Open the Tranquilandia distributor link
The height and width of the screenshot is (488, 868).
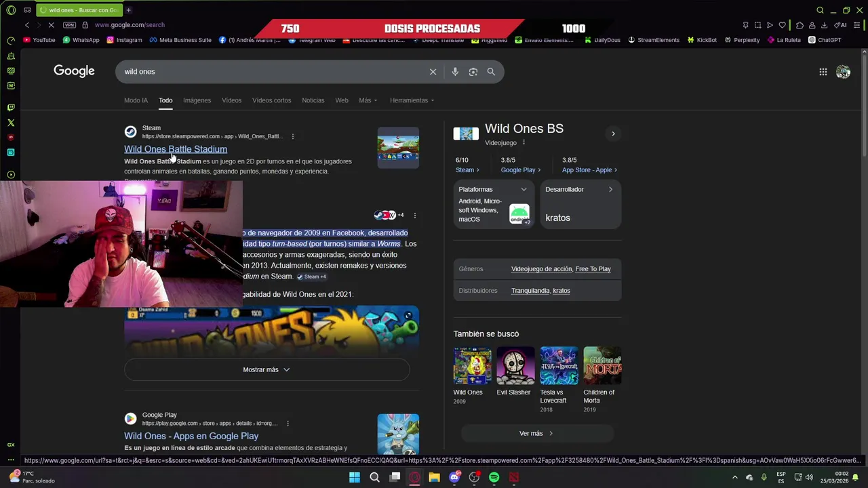pyautogui.click(x=530, y=291)
